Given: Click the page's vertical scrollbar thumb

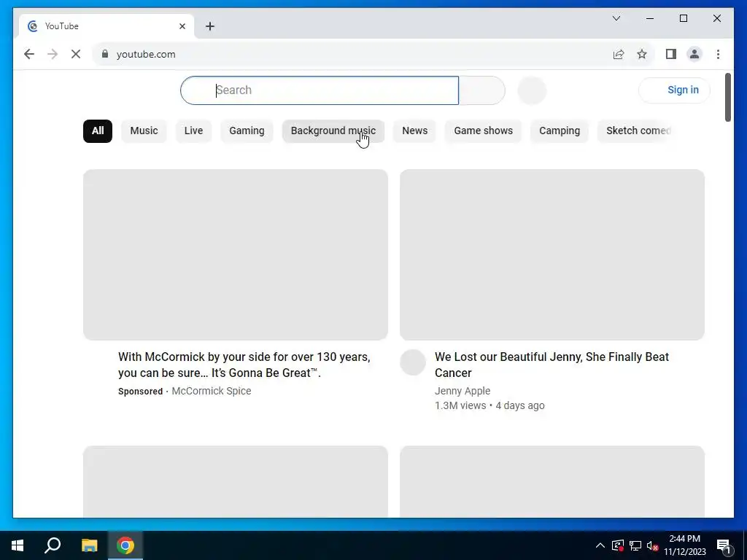Looking at the screenshot, I should 727,97.
